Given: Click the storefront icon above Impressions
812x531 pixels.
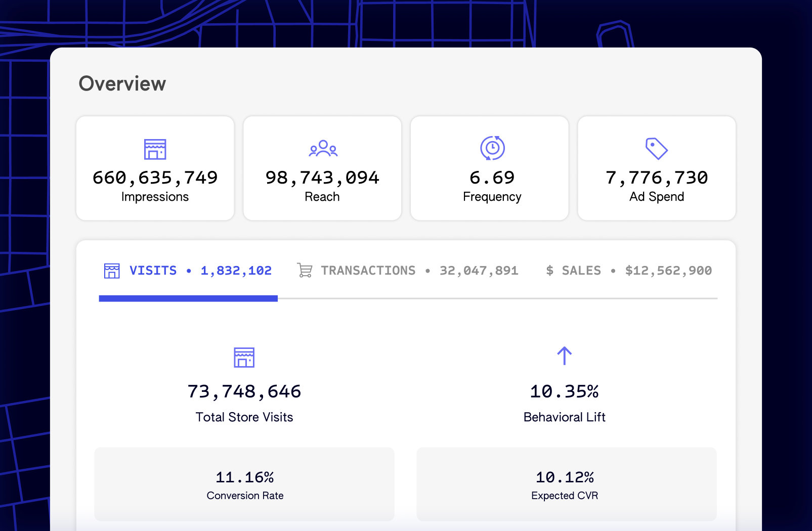Looking at the screenshot, I should pos(155,149).
